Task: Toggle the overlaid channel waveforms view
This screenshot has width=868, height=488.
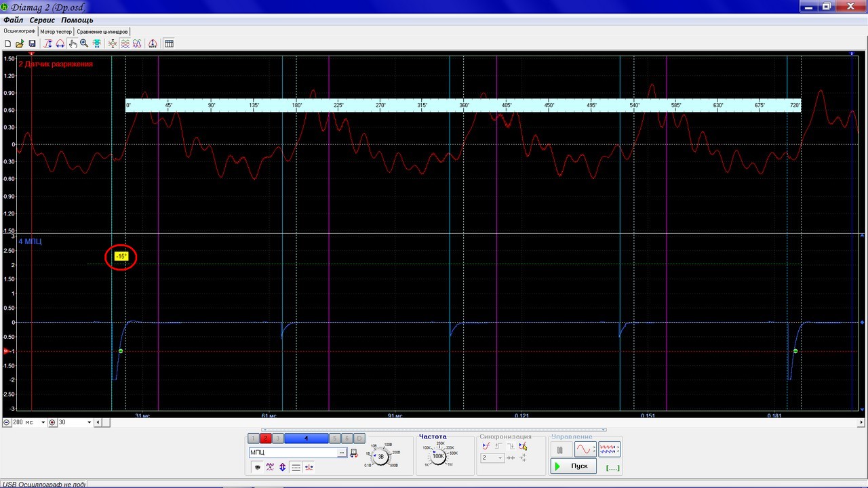Action: (137, 43)
